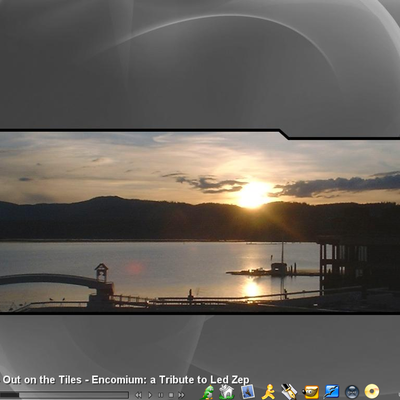The width and height of the screenshot is (400, 400).
Task: Open the white house Home icon
Action: click(227, 392)
